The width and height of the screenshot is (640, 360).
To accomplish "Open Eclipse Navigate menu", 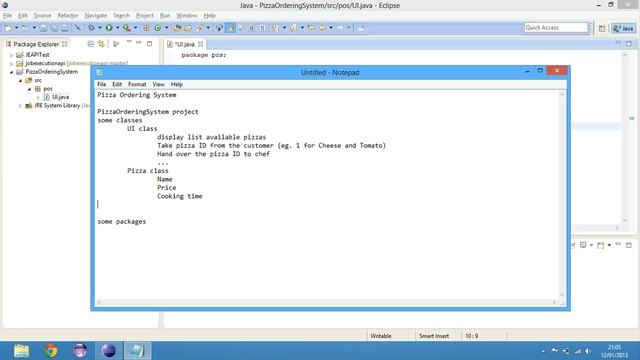I will [x=96, y=16].
